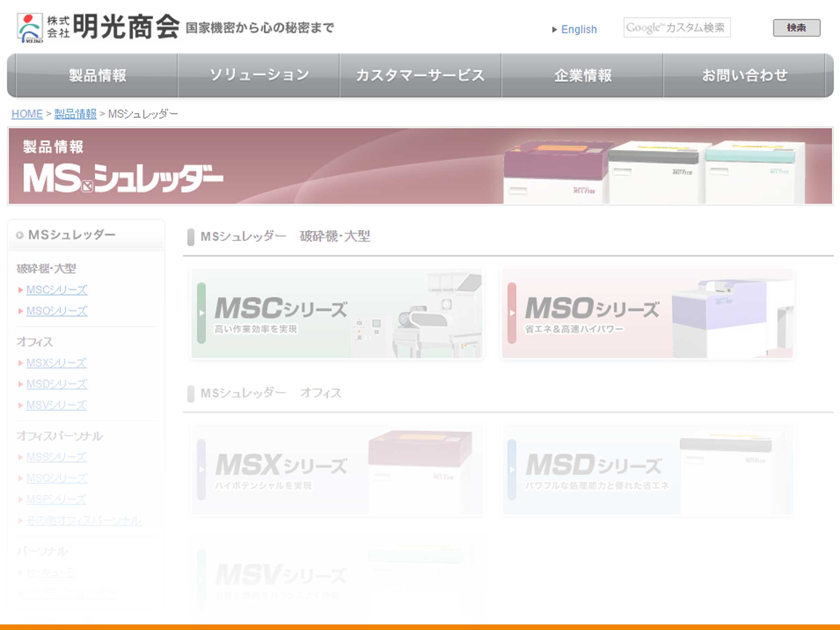Select the MSXシリーズ product card
The image size is (840, 630).
(337, 470)
